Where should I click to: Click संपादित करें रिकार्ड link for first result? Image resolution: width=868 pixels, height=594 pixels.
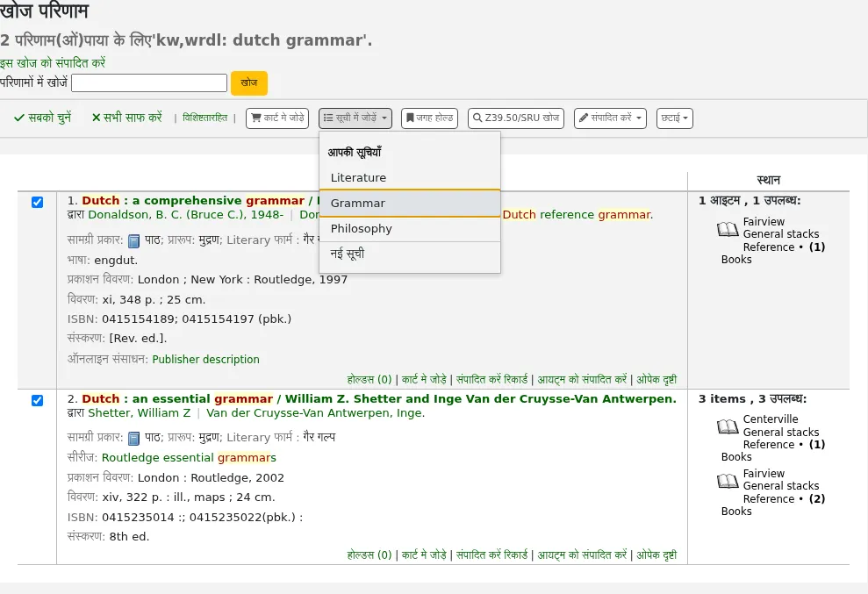[x=492, y=380]
